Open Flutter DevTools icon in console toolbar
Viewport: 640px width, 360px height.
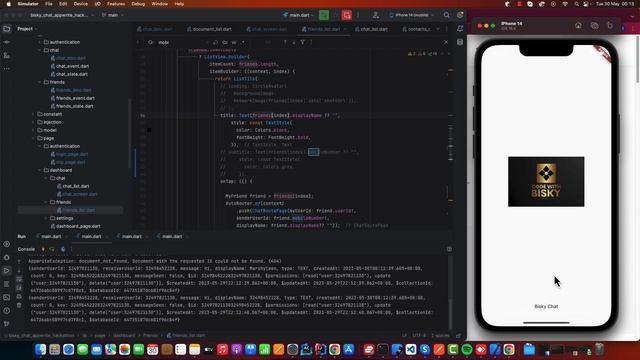tap(63, 249)
